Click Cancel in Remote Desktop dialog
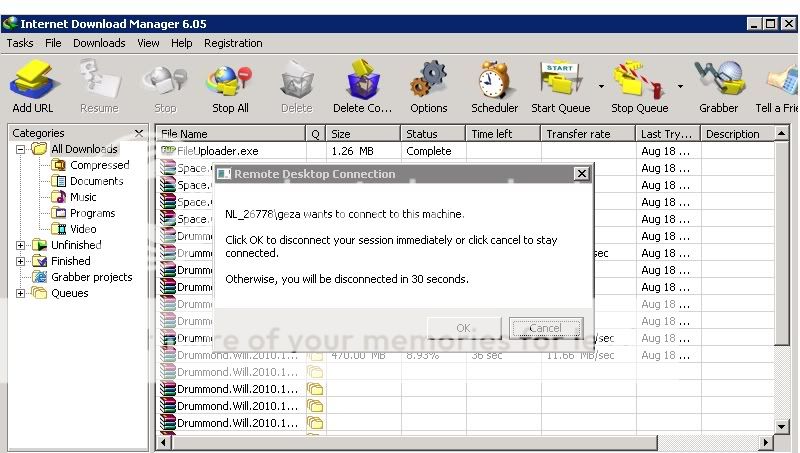The width and height of the screenshot is (800, 453). [545, 328]
